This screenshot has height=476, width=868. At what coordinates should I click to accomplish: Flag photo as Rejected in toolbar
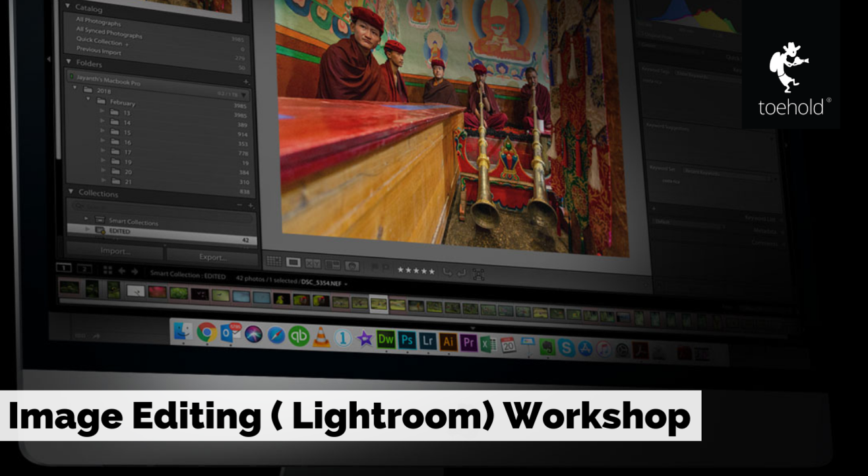click(x=385, y=267)
